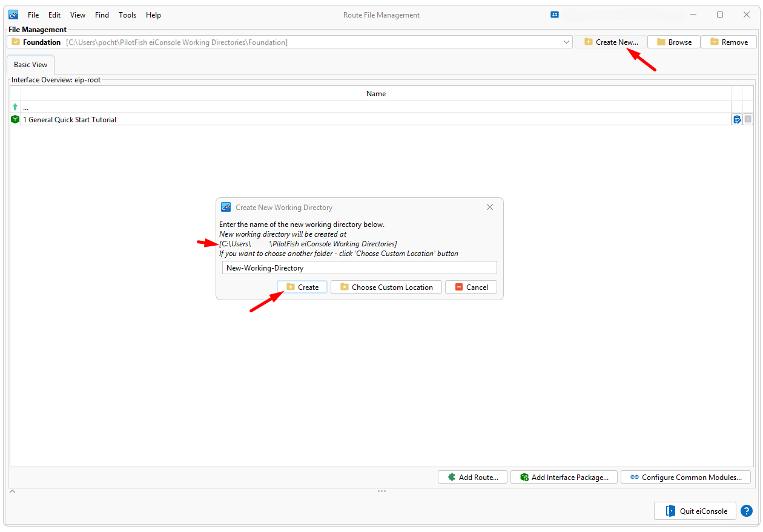Screen dimensions: 763x532
Task: Open the Tools menu
Action: [x=128, y=15]
